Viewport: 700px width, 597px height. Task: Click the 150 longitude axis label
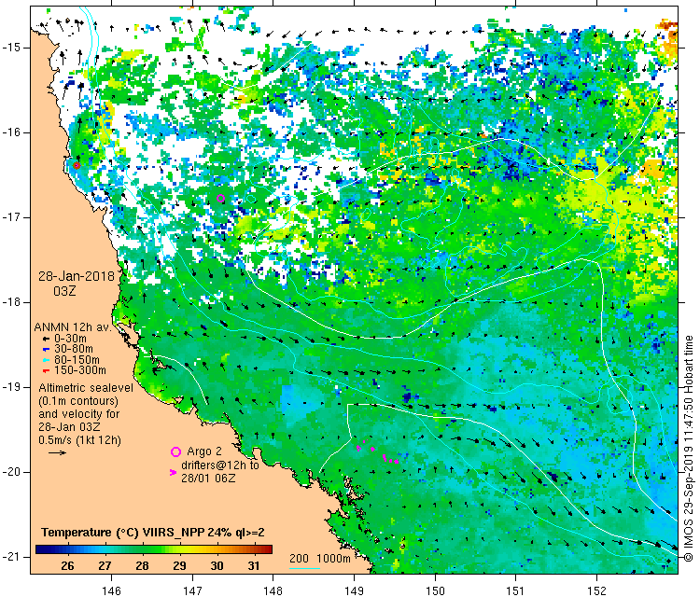435,590
